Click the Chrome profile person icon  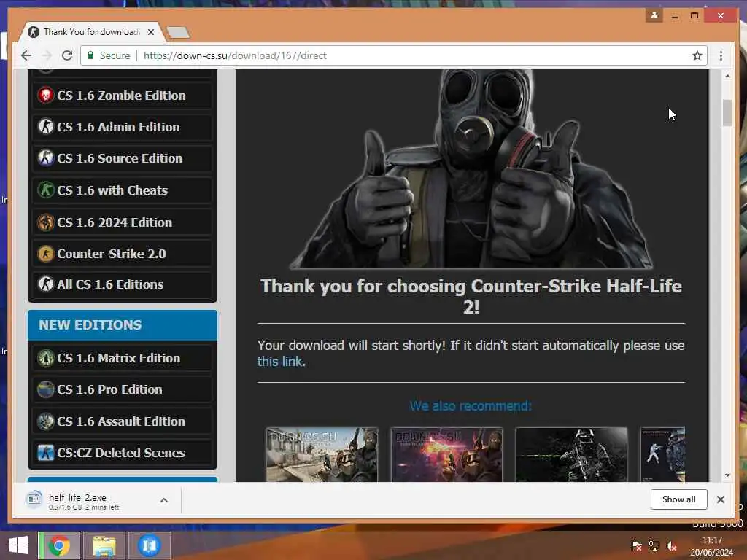tap(654, 15)
